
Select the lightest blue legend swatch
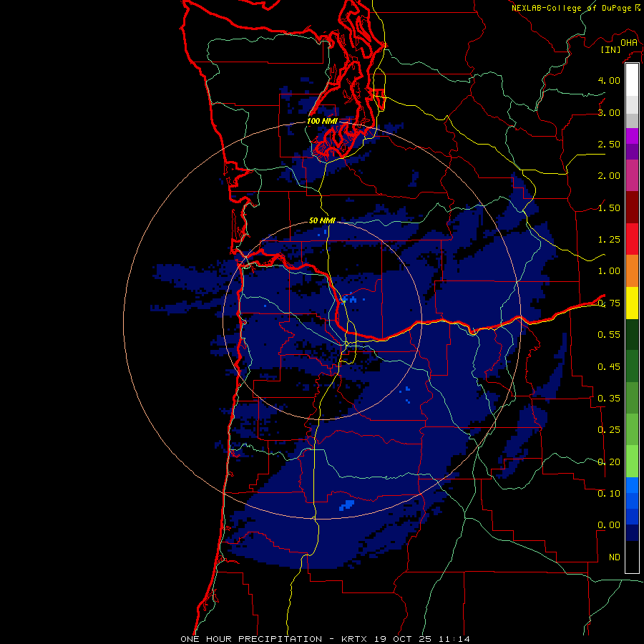632,485
